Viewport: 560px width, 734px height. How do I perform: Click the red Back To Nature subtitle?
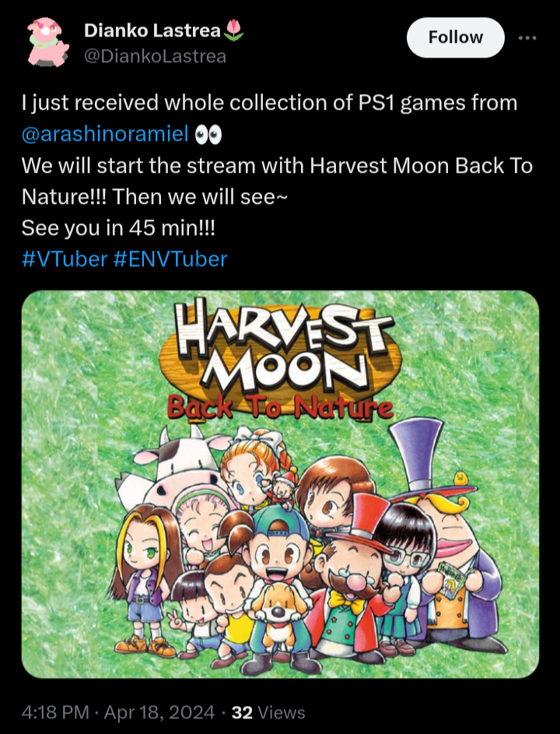click(281, 406)
